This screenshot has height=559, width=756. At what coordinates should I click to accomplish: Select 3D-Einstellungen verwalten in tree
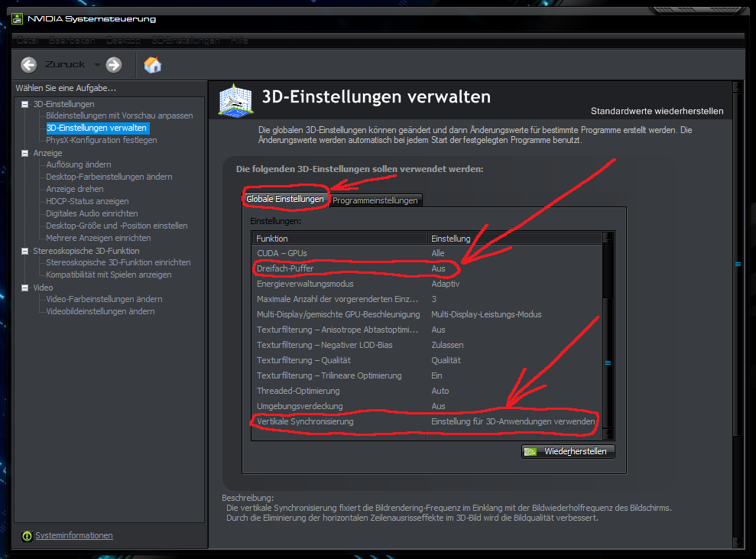96,128
